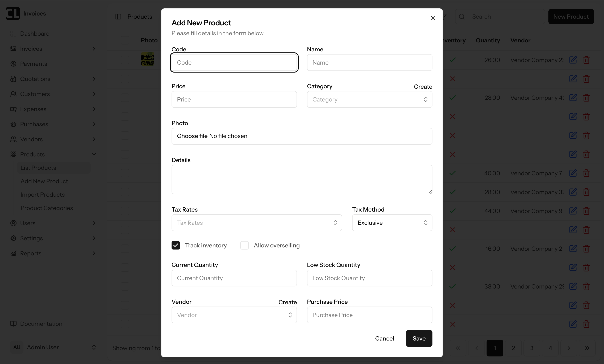Screen dimensions: 604x364
Task: Click the New Product button
Action: tap(571, 16)
